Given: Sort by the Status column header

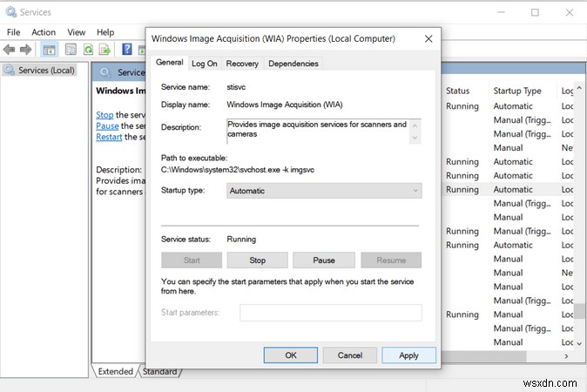Looking at the screenshot, I should point(457,91).
